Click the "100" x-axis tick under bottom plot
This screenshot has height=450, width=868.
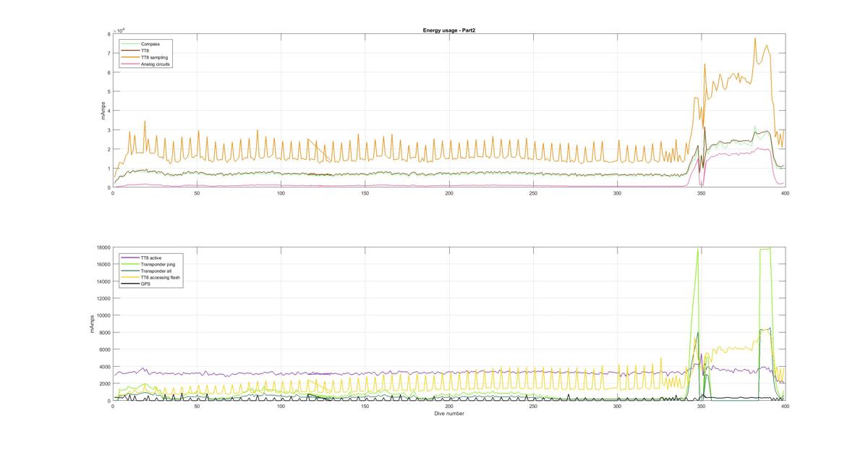pos(281,407)
